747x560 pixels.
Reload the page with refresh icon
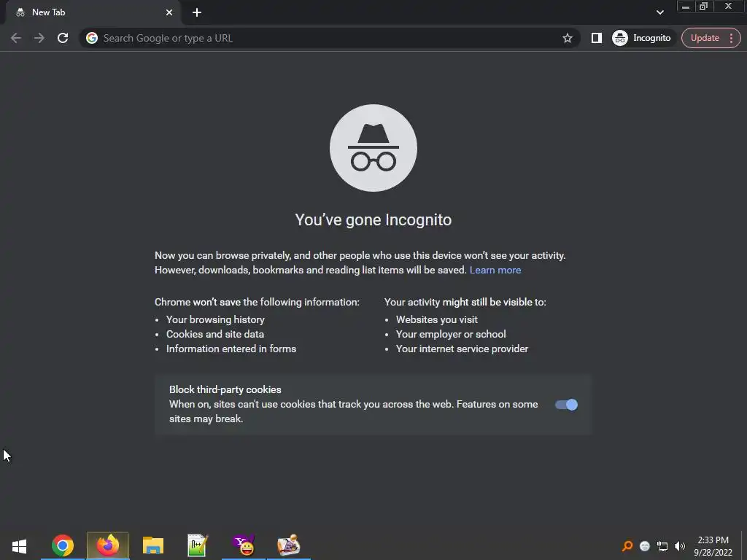(63, 38)
